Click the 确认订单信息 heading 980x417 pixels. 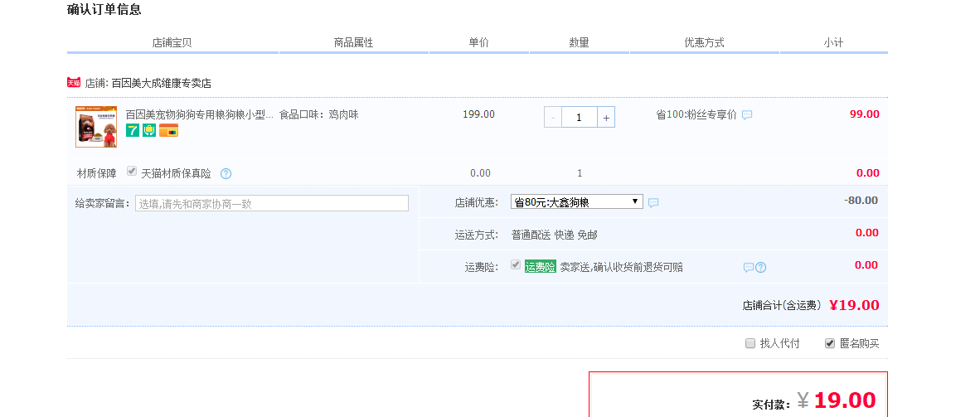104,9
